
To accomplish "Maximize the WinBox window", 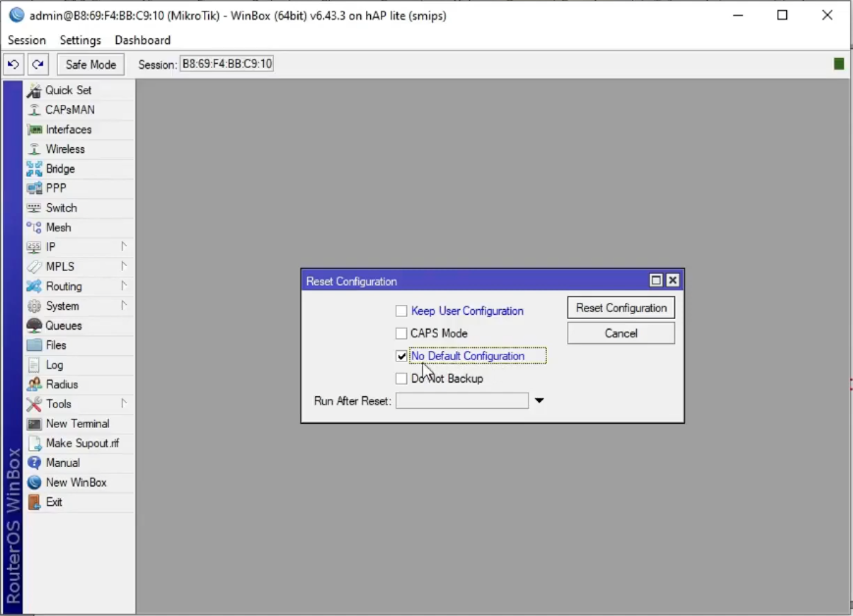I will [x=782, y=16].
